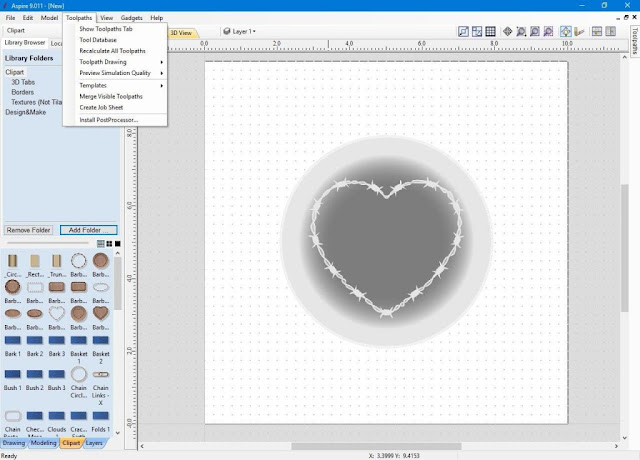
Task: Open Tool Database from menu
Action: (115, 40)
